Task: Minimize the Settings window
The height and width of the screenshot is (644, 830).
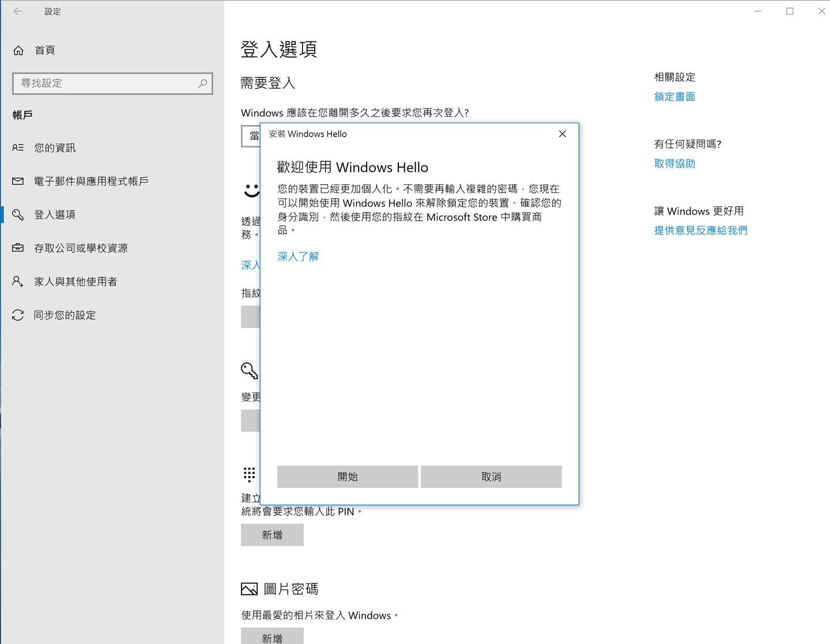Action: coord(758,11)
